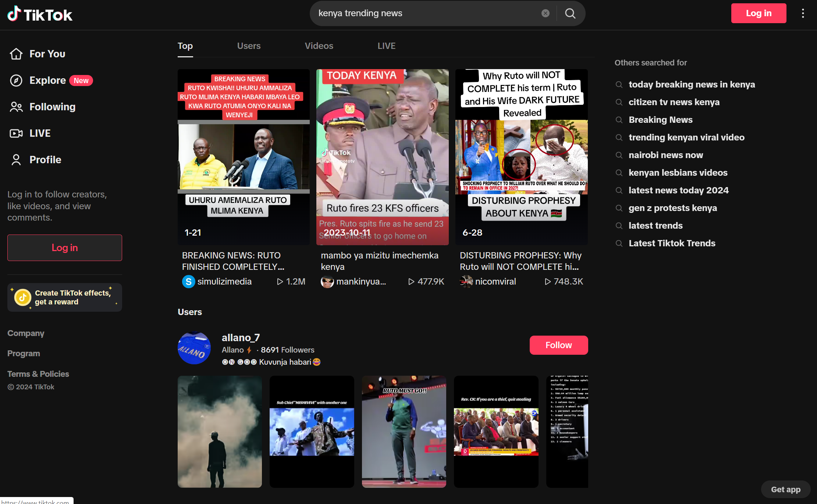Switch to the LIVE results tab

[386, 46]
